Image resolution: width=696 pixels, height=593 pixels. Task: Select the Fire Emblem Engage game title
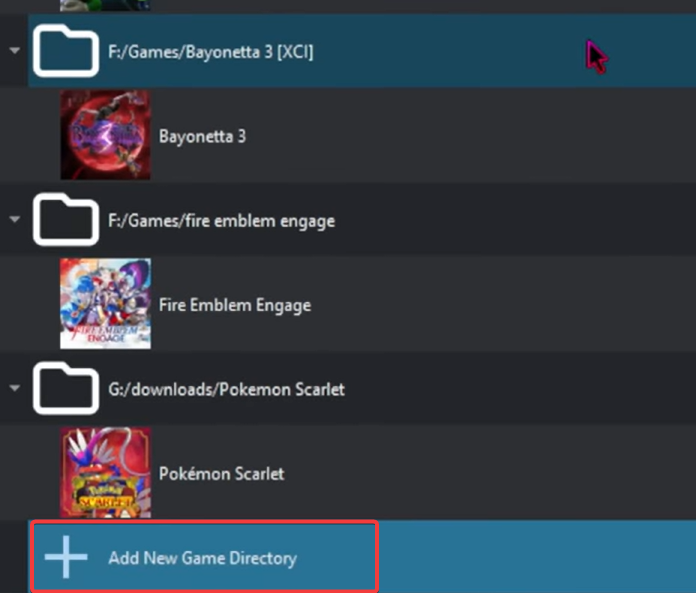pyautogui.click(x=235, y=305)
